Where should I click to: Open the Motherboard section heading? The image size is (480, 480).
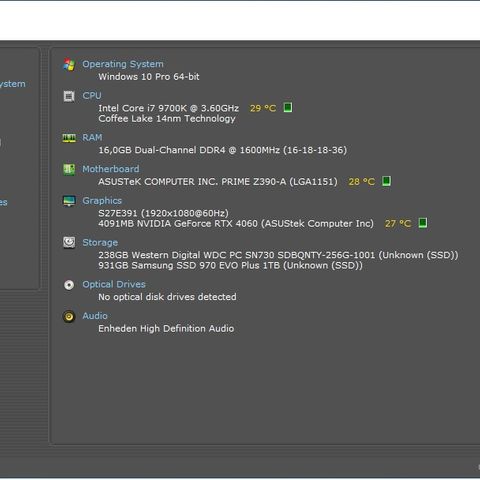pyautogui.click(x=111, y=169)
